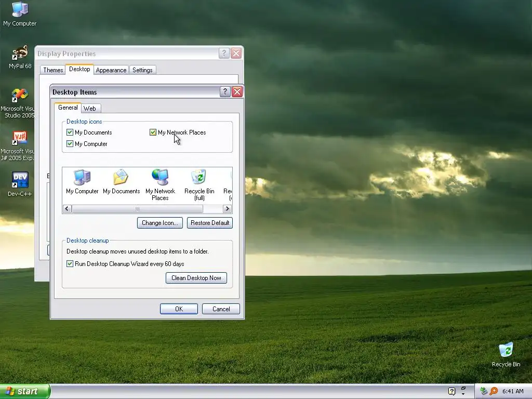Screen dimensions: 532x399
Task: Open the Settings tab in Display Properties
Action: [x=142, y=70]
